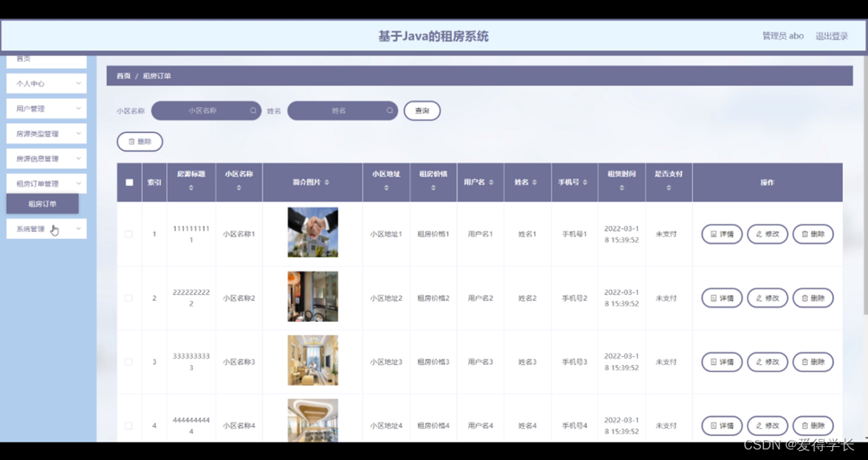Click the page vertical scrollbar

click(x=866, y=185)
